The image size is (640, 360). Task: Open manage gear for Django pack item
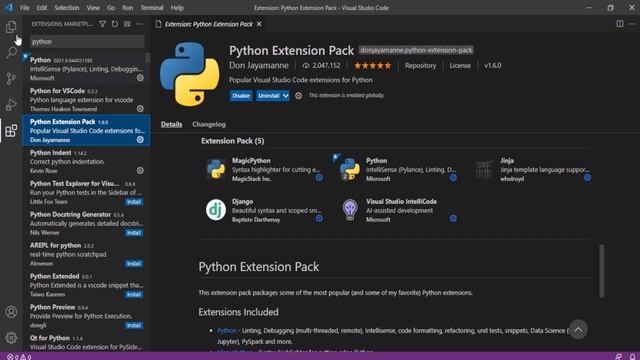pyautogui.click(x=319, y=218)
